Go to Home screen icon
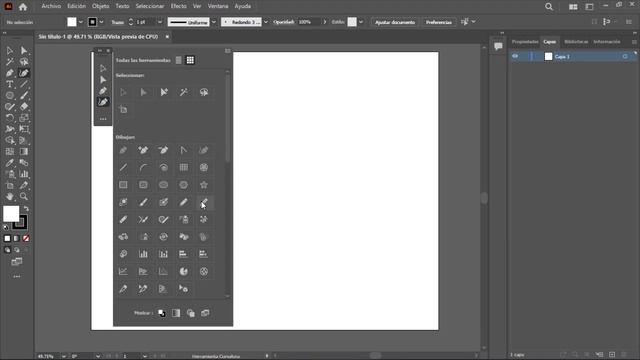The image size is (640, 360). 23,7
